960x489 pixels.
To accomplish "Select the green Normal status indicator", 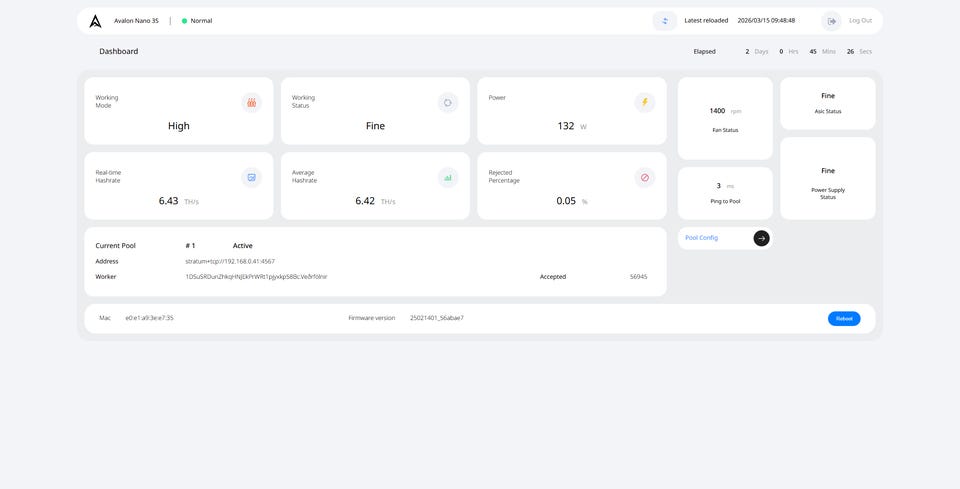I will click(x=185, y=21).
